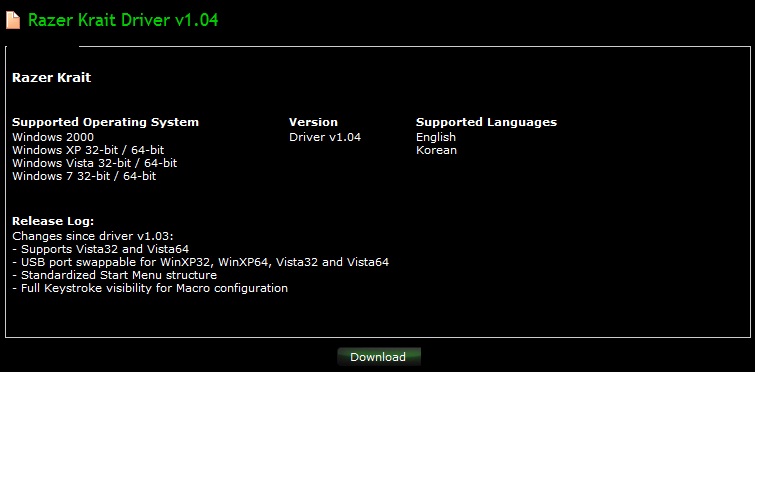Viewport: 768px width, 480px height.
Task: Select the 'Driver v1.04' version value
Action: click(x=325, y=137)
